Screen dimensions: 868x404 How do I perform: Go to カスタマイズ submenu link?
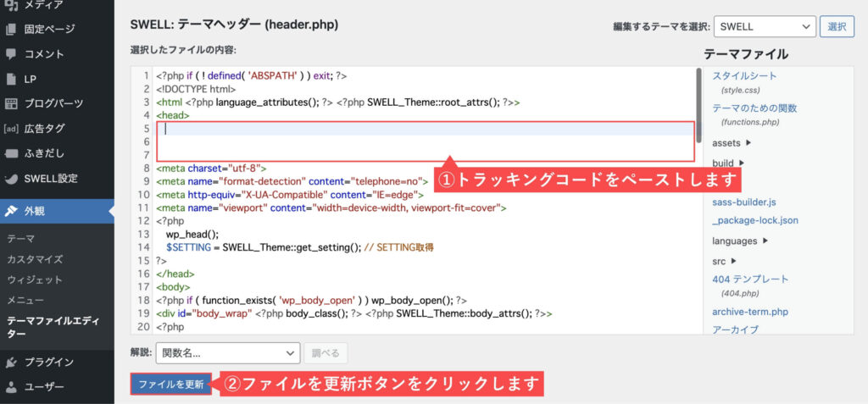tap(35, 259)
